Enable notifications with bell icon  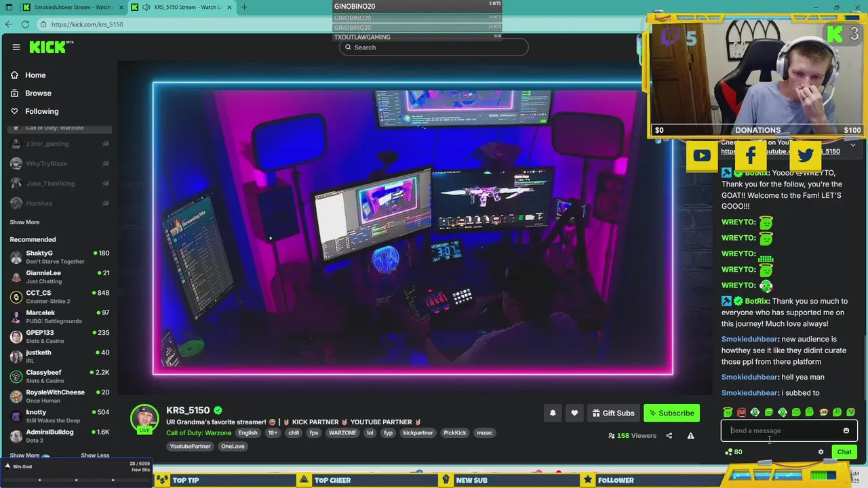tap(553, 413)
